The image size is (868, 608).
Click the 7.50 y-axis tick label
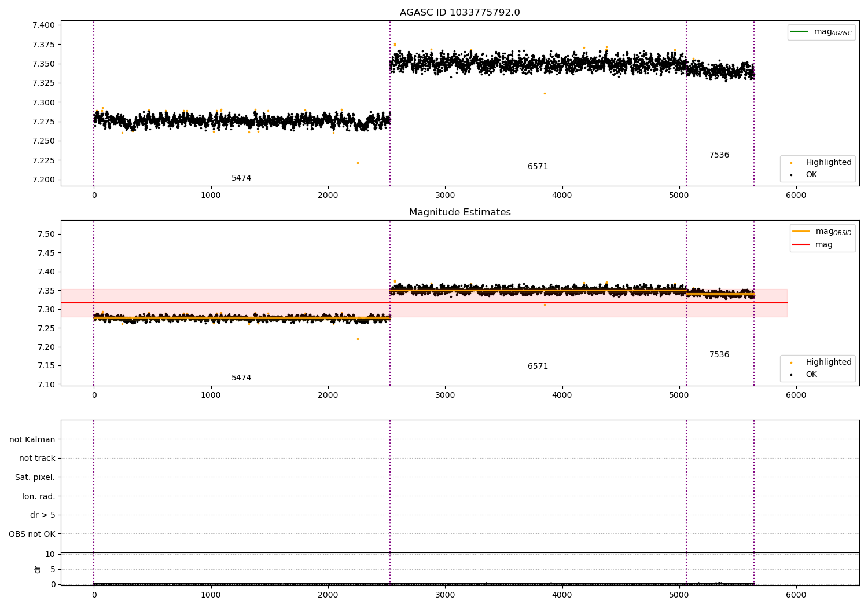click(46, 234)
